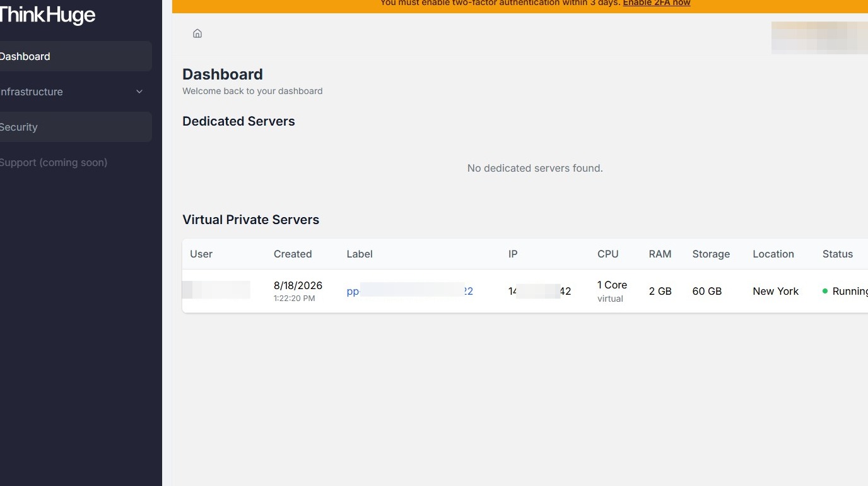Expand the Infrastructure chevron arrow
This screenshot has height=486, width=868.
(139, 92)
